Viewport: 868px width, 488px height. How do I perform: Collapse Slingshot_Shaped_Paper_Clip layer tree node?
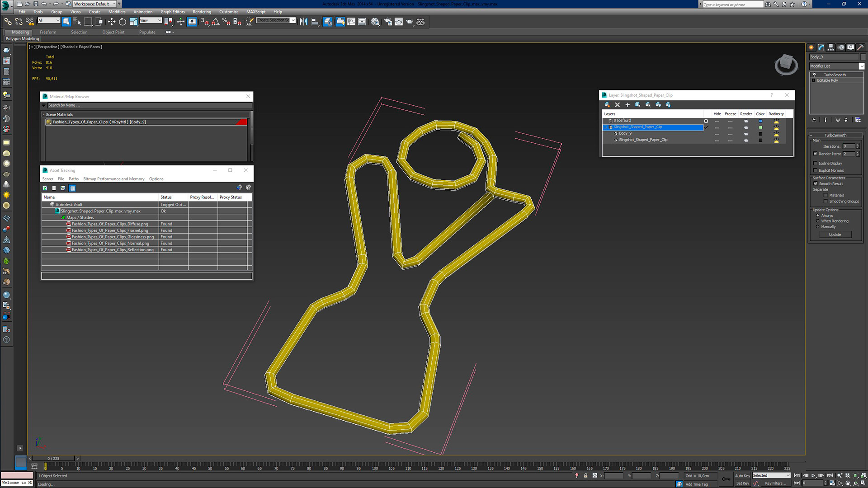coord(606,127)
